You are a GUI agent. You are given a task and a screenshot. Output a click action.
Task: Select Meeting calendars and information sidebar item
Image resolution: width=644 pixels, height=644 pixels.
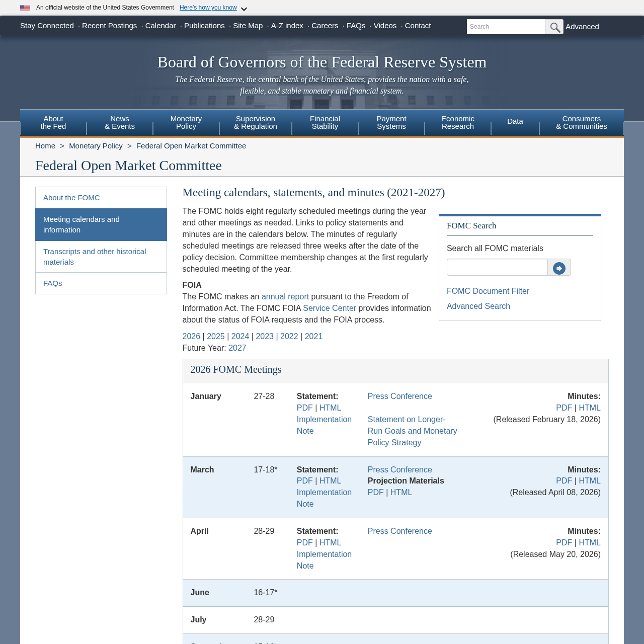pos(101,224)
